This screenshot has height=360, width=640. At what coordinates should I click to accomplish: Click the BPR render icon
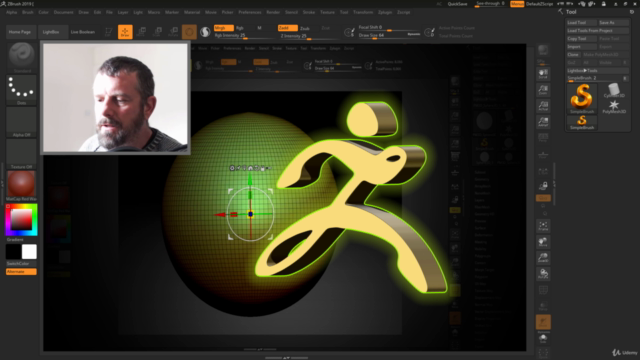point(543,51)
